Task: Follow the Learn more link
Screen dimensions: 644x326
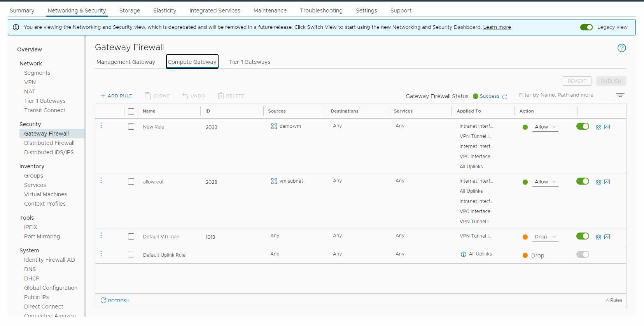Action: (x=497, y=27)
